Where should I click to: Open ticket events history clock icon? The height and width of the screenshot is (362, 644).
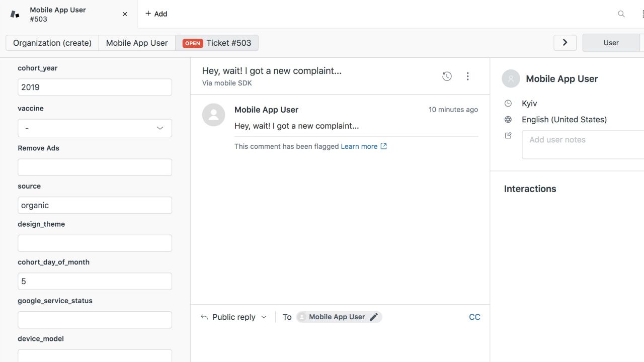coord(447,76)
